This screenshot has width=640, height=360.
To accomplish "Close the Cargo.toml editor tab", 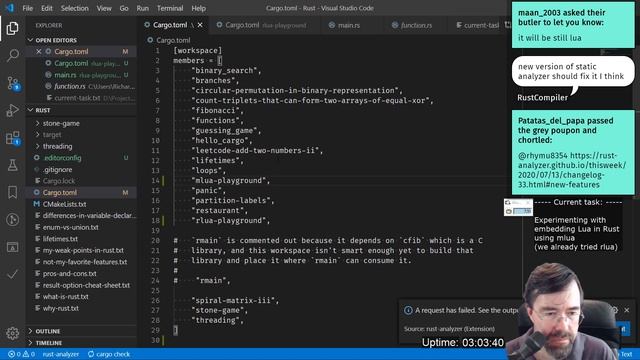I will click(x=200, y=25).
